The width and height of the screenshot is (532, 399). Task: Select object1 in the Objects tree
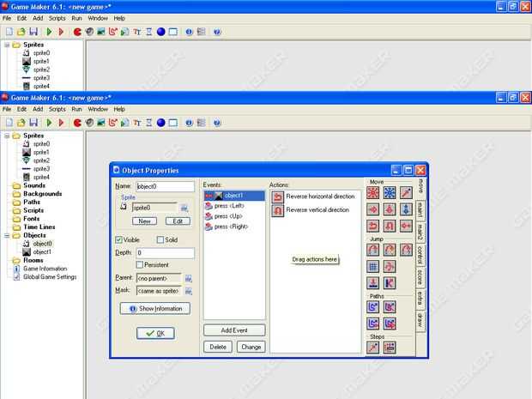click(42, 251)
